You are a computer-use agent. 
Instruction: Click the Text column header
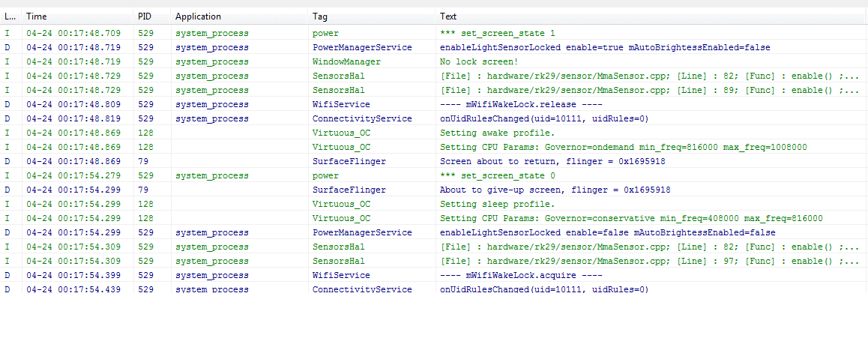tap(651, 16)
